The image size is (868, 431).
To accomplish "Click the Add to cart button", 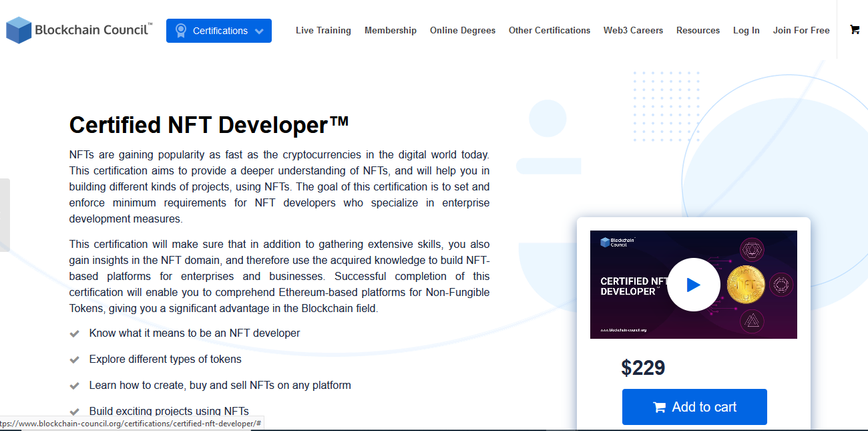I will pos(694,407).
